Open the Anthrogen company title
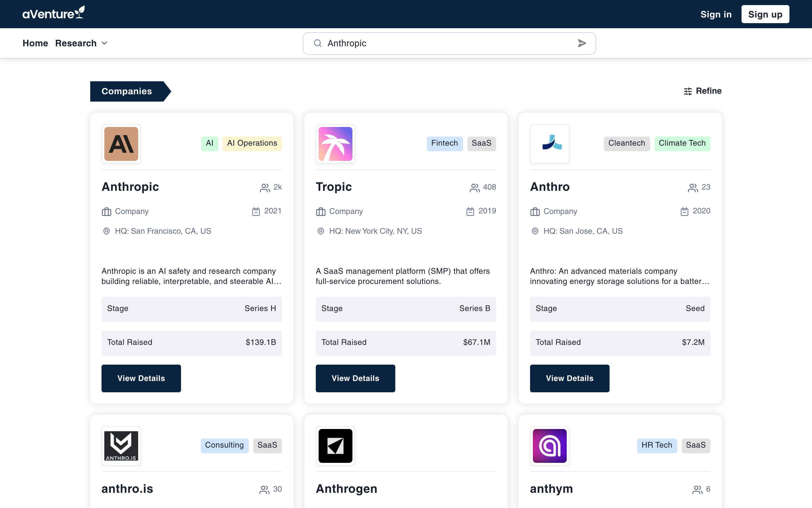The height and width of the screenshot is (508, 812). coord(346,489)
